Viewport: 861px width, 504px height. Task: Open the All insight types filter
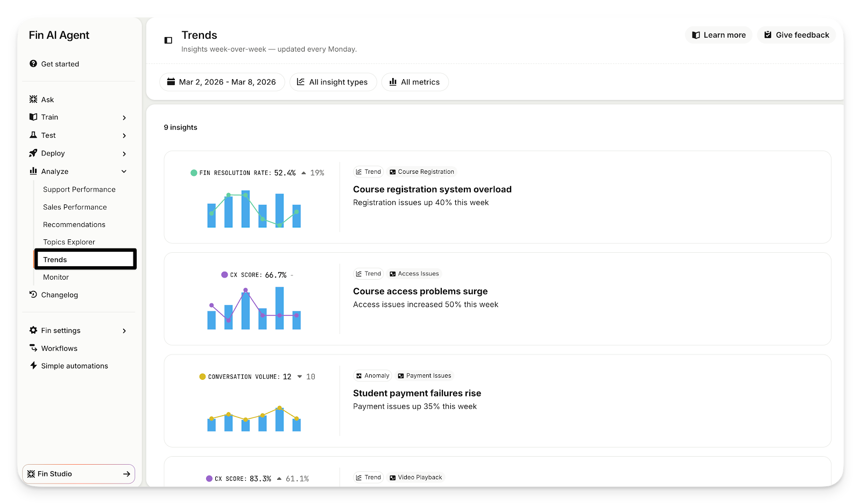333,82
